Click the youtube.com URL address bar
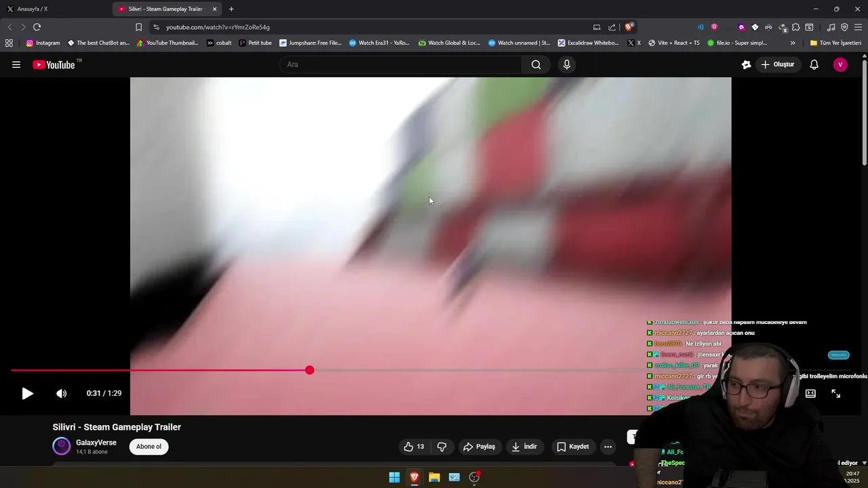 [x=218, y=27]
